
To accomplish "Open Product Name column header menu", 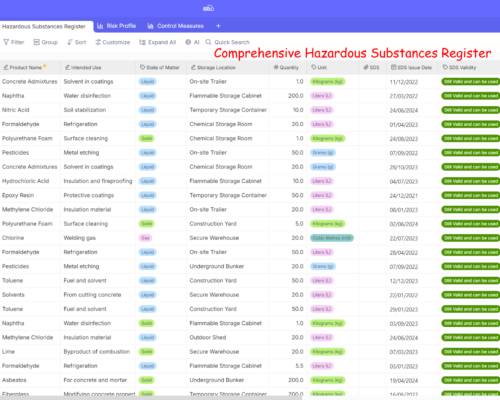I will click(25, 67).
